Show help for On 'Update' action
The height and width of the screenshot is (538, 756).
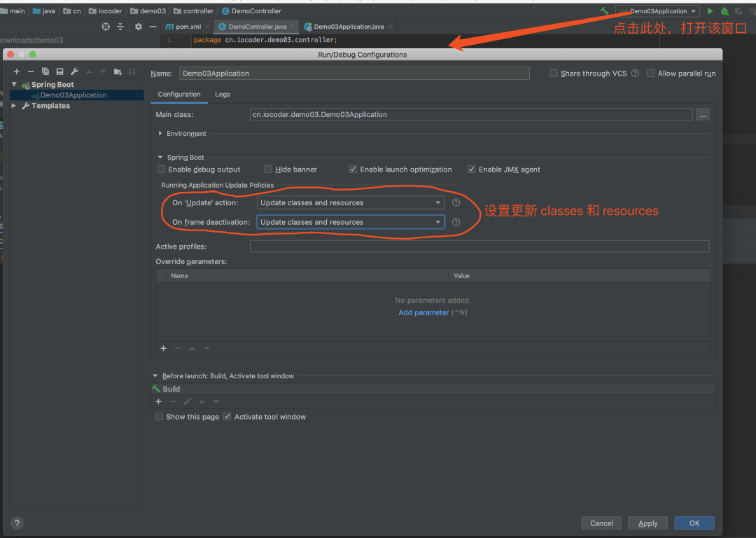pos(456,202)
